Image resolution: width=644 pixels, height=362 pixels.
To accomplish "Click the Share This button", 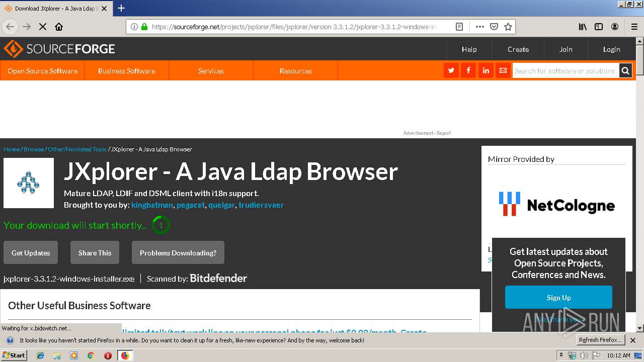I will (95, 252).
